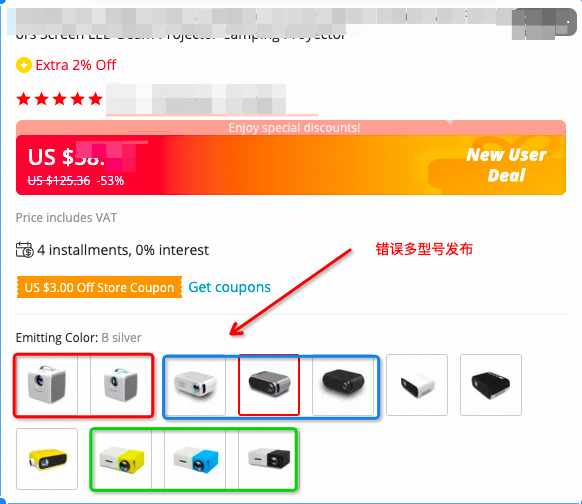
Task: Choose the white rounded projector color option
Action: (195, 384)
